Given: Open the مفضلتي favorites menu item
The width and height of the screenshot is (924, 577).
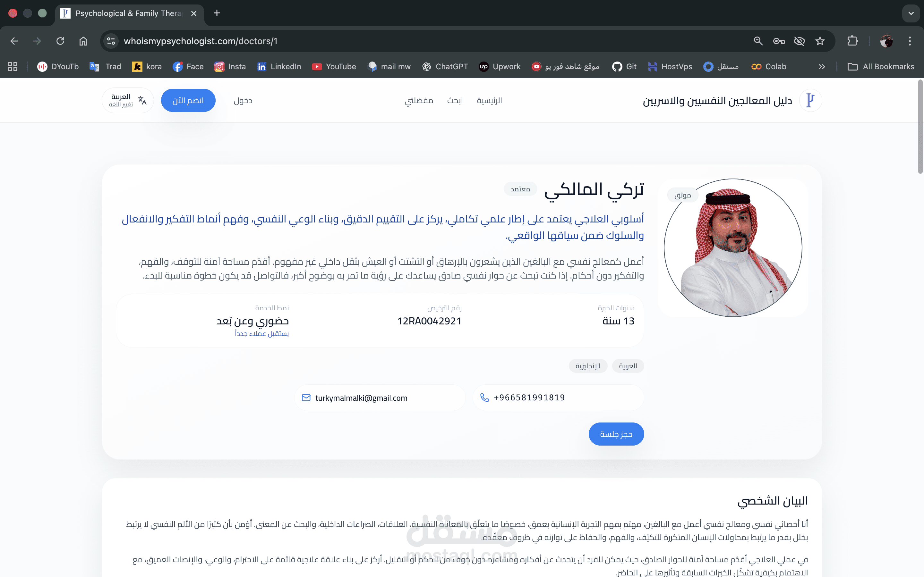Looking at the screenshot, I should click(418, 100).
